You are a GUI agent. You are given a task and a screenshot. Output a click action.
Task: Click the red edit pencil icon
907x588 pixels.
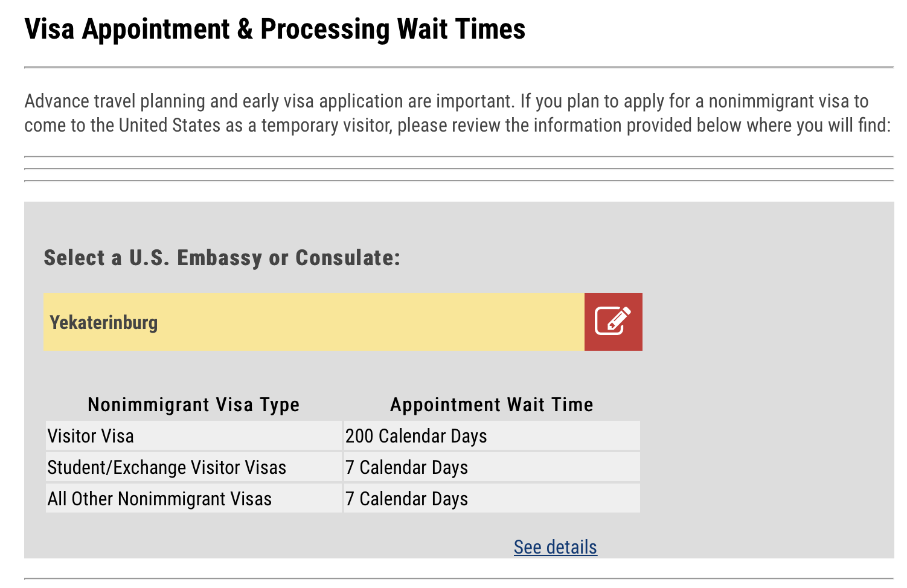(x=613, y=322)
